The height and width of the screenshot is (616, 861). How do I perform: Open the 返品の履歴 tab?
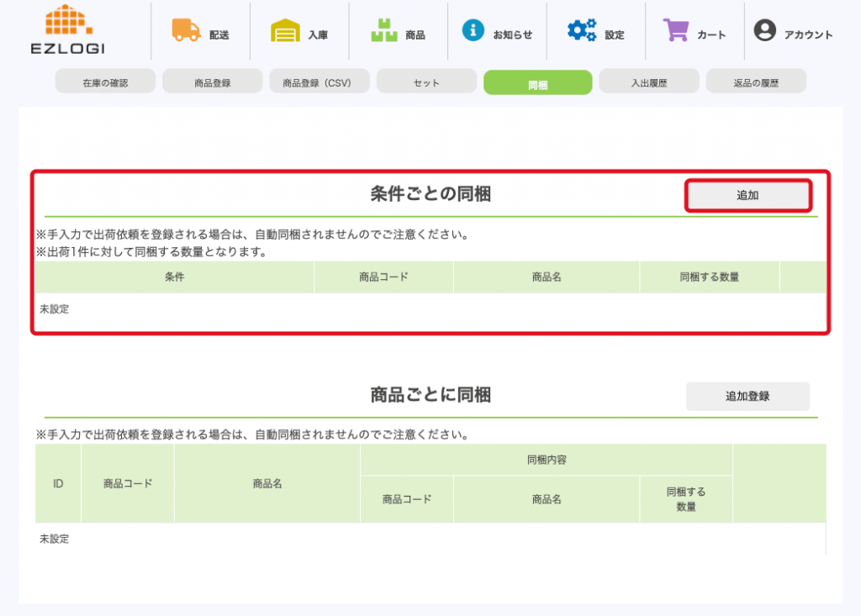756,82
